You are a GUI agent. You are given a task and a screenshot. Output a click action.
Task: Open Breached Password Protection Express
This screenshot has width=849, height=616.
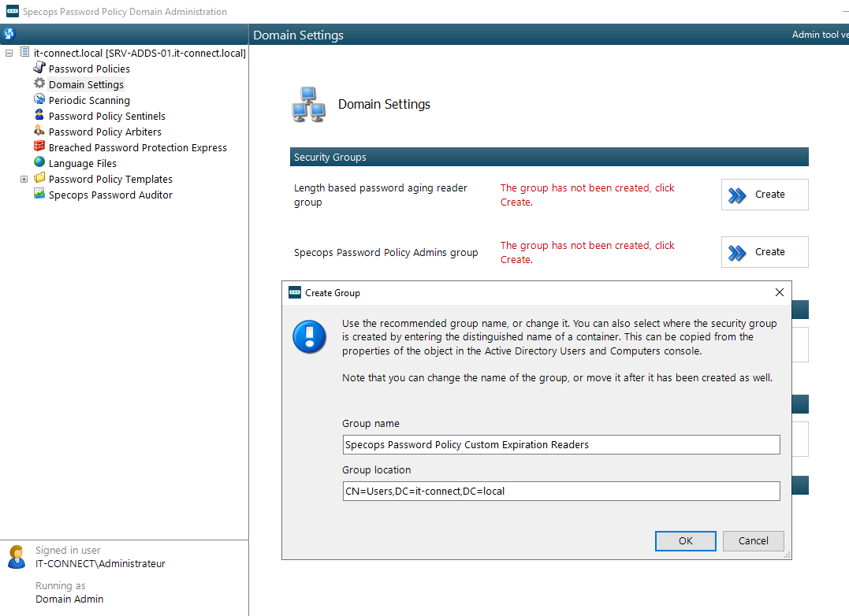38,147
